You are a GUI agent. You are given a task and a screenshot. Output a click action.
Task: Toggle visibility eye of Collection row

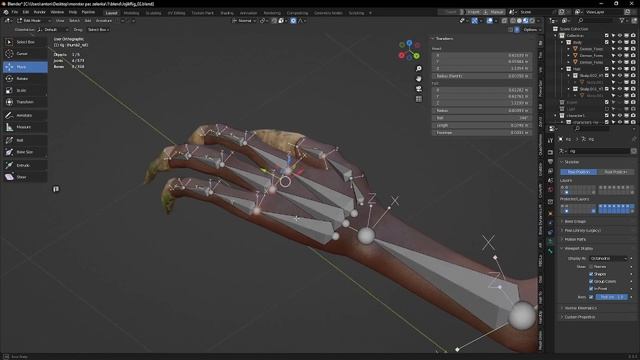tap(620, 36)
